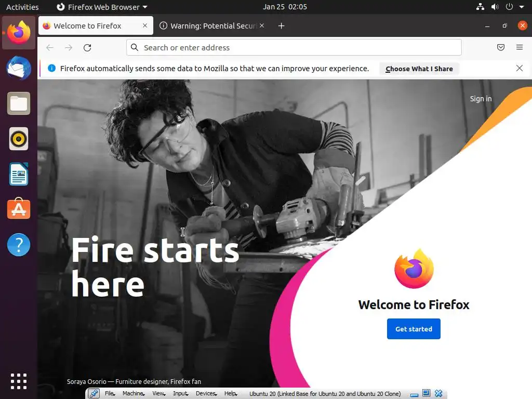The width and height of the screenshot is (532, 399).
Task: Show applications grid in the dock
Action: click(19, 381)
